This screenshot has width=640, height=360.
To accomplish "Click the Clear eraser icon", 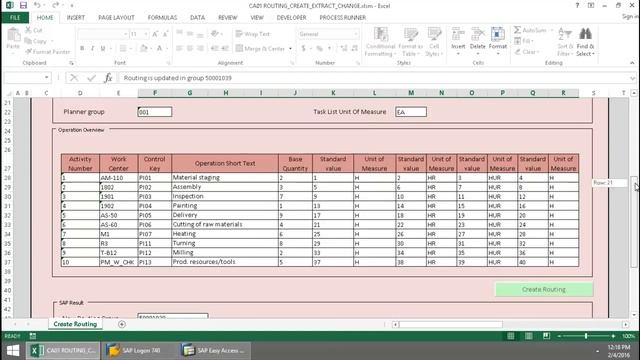I will [517, 52].
